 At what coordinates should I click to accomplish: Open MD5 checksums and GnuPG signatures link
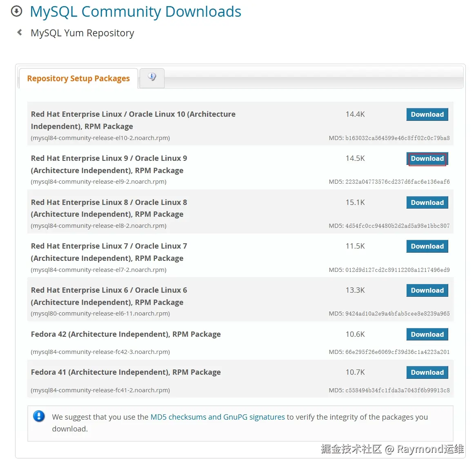click(218, 417)
